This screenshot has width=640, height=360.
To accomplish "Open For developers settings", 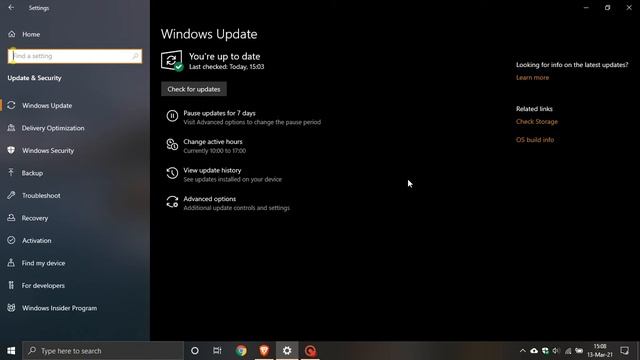I will click(43, 285).
